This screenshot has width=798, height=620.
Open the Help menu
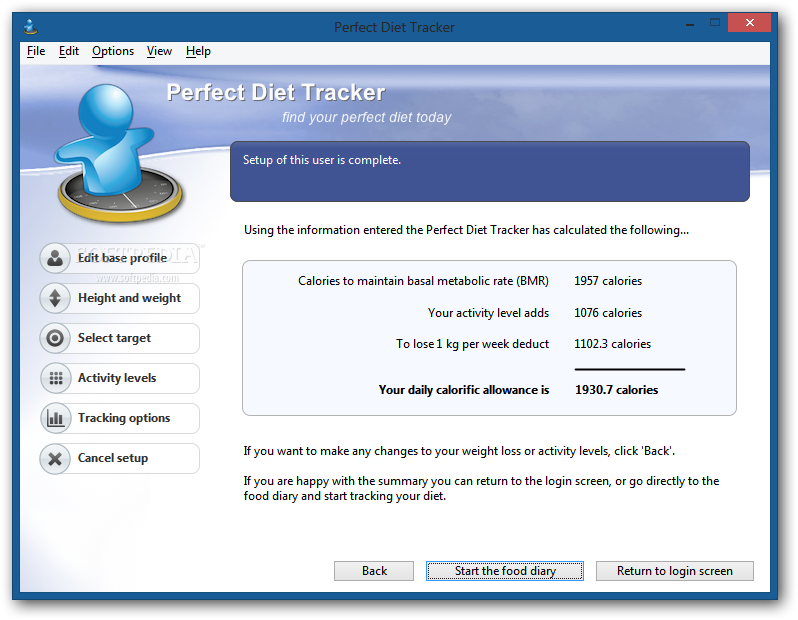point(198,51)
